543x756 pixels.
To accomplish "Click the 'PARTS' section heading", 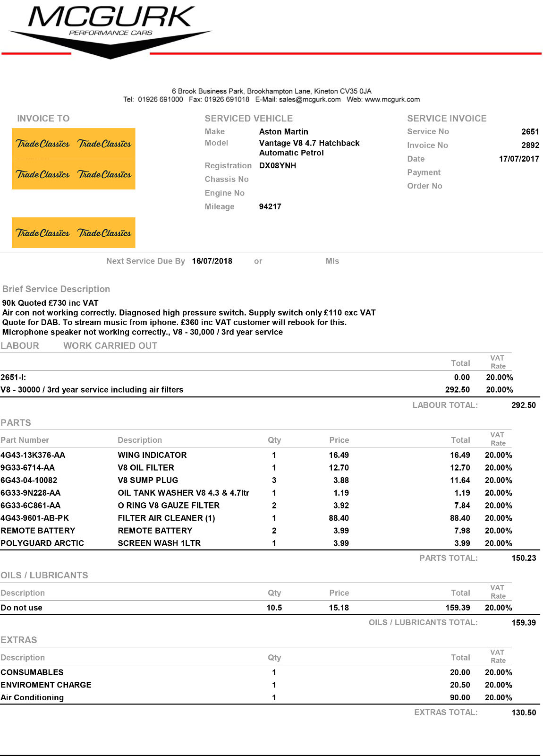I will 16,423.
